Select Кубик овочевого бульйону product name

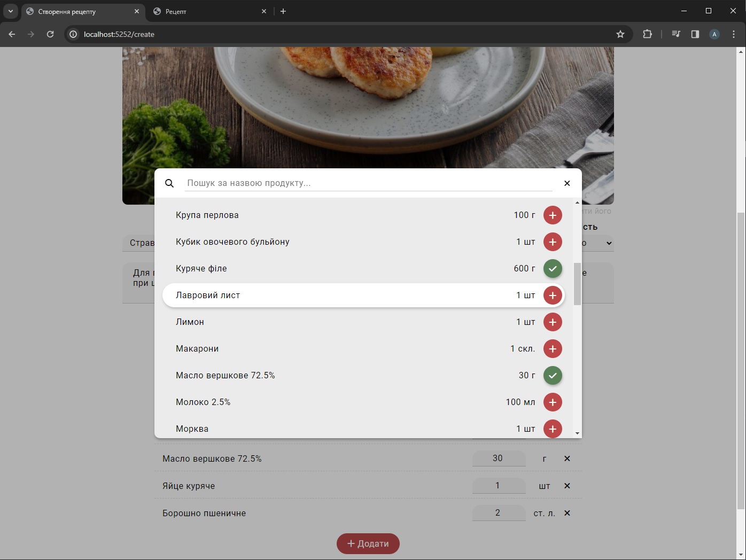(x=232, y=242)
